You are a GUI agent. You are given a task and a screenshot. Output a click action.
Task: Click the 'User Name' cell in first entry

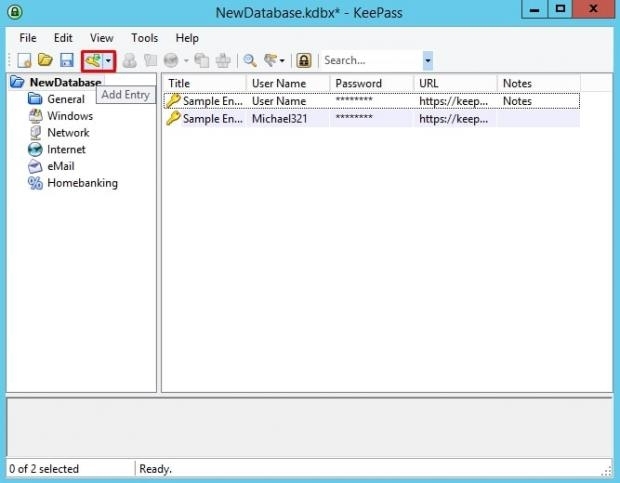pyautogui.click(x=279, y=101)
